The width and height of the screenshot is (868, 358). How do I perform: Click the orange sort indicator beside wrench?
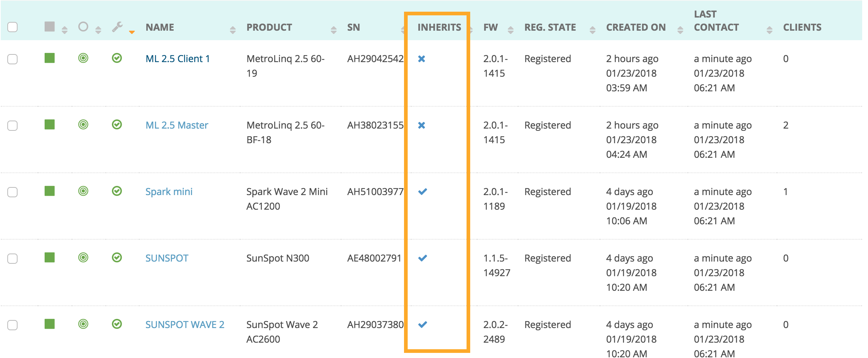132,33
